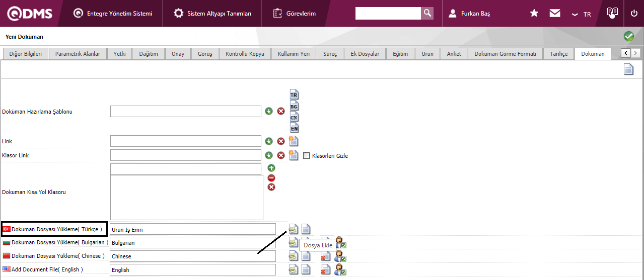Click the document page icon below tab arrows
The image size is (644, 280).
point(628,69)
